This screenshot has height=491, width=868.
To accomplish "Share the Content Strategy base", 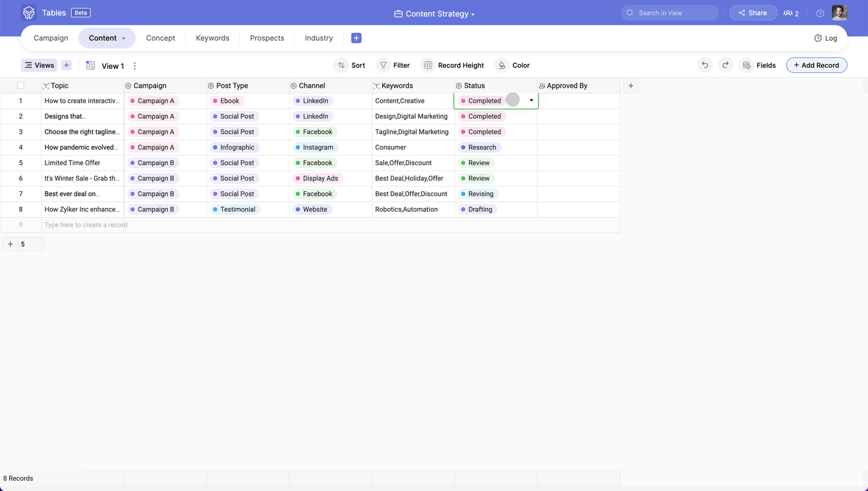I will pyautogui.click(x=753, y=13).
